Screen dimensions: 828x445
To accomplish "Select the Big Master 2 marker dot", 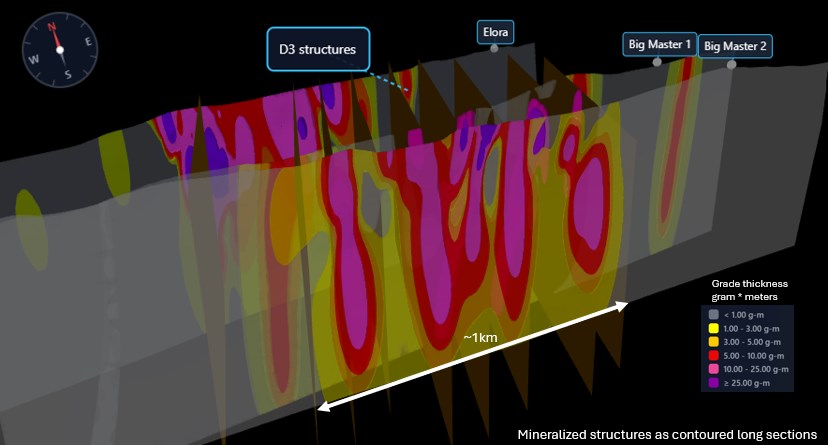I will pyautogui.click(x=732, y=64).
